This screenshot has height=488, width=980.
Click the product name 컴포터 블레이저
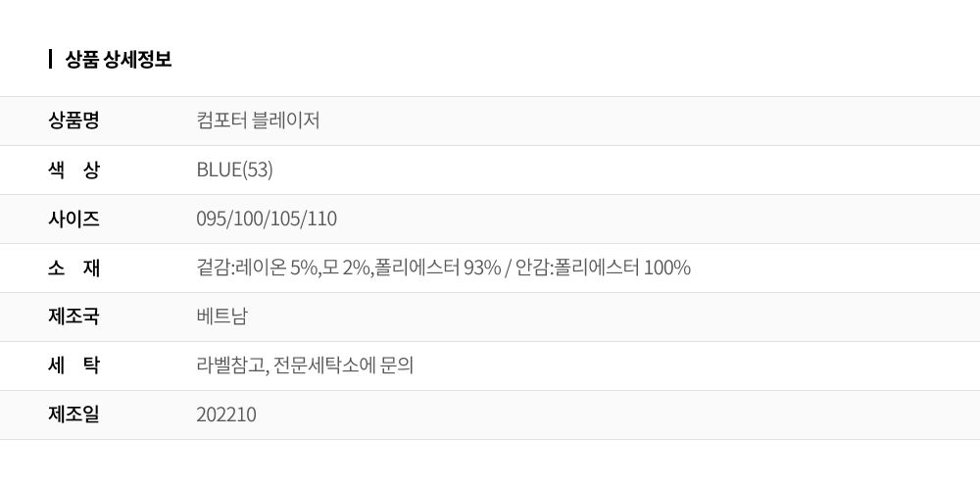258,120
